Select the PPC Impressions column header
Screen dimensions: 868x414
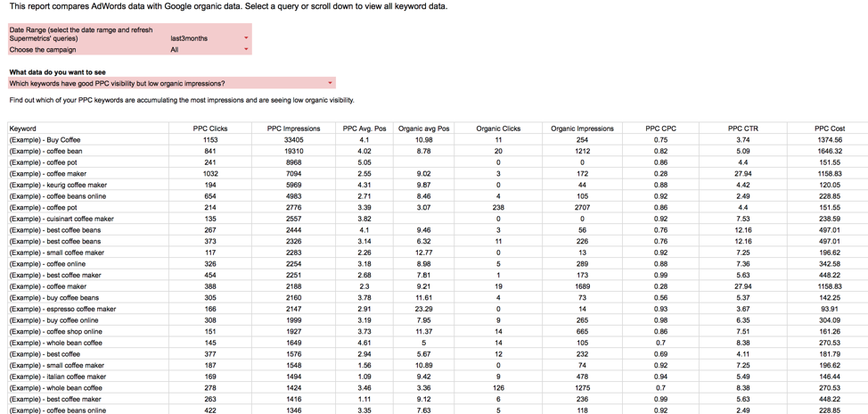pos(293,128)
